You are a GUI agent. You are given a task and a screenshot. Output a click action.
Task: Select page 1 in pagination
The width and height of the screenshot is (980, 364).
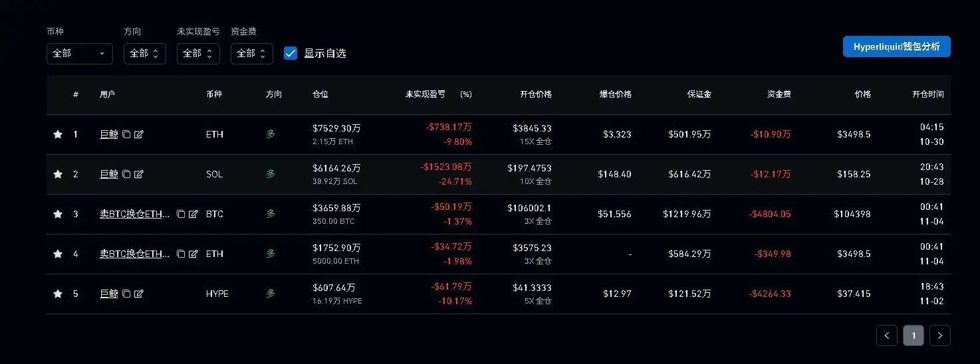914,335
